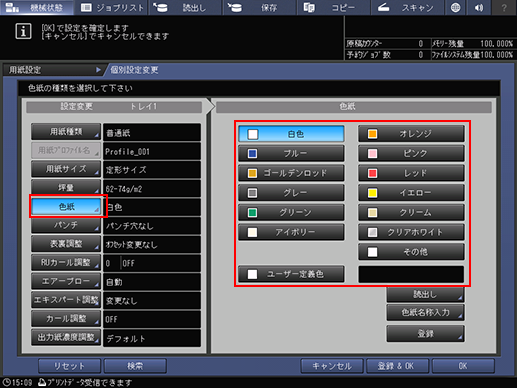The height and width of the screenshot is (388, 517).
Task: Click the 登録 register button
Action: pos(425,333)
